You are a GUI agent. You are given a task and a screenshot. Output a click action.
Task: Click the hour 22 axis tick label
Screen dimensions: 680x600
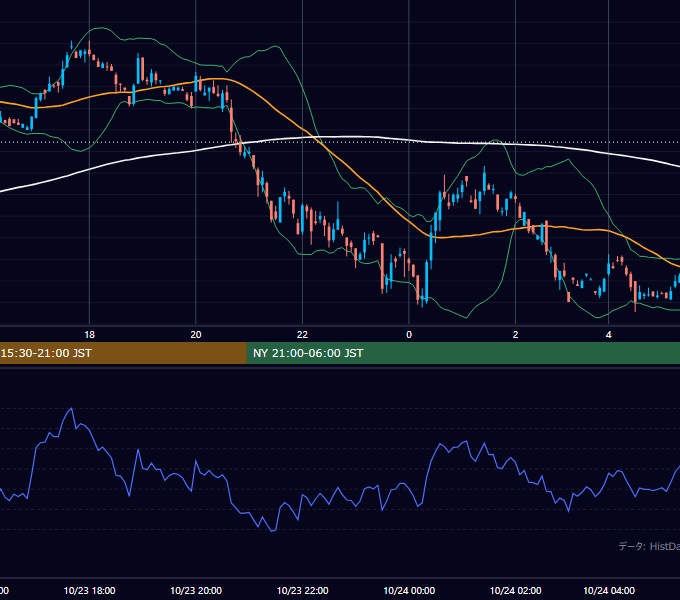[x=302, y=335]
